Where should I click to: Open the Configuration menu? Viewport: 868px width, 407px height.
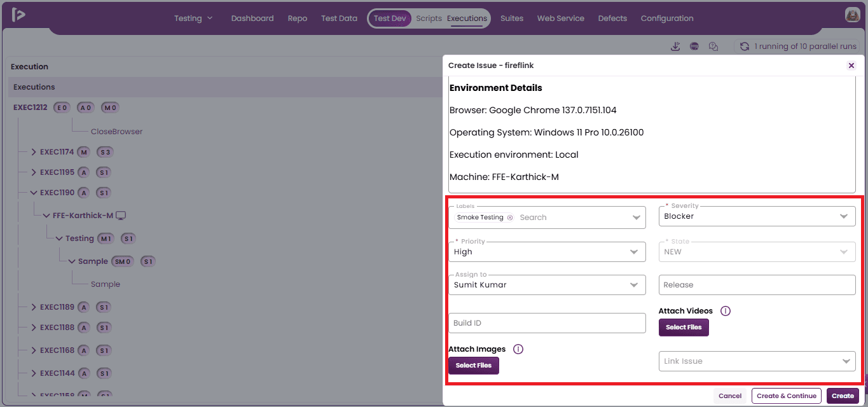point(667,18)
